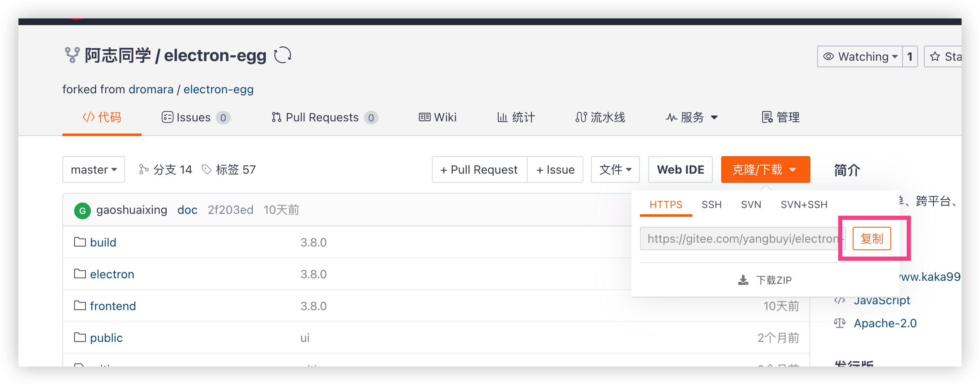Click the ui commit message in public row

point(305,338)
